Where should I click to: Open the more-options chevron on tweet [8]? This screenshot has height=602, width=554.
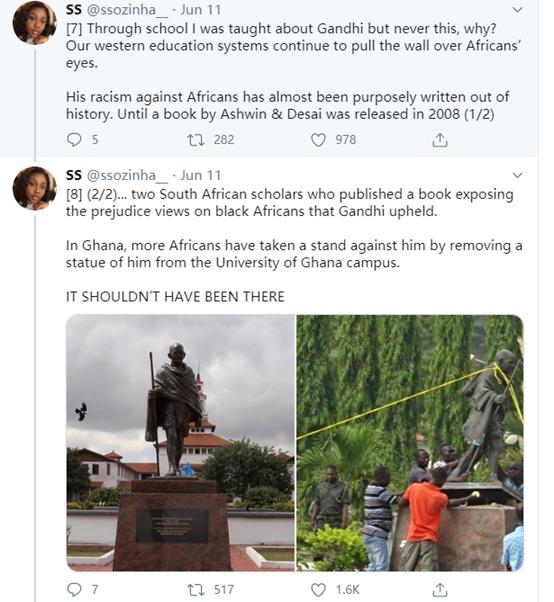click(518, 175)
